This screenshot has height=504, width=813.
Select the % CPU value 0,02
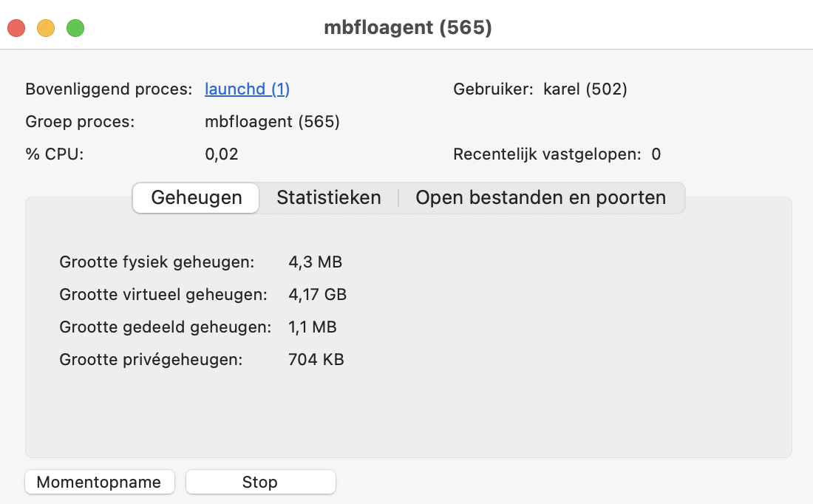[x=222, y=154]
